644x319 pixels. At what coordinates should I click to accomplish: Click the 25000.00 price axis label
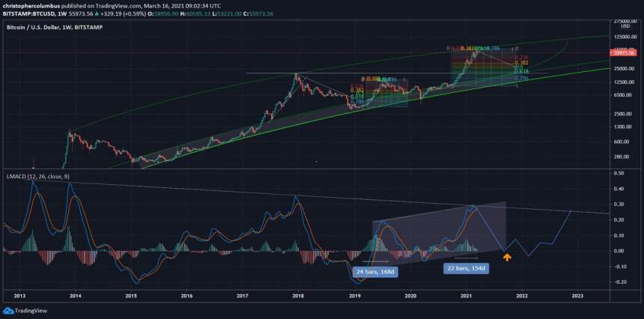[625, 69]
